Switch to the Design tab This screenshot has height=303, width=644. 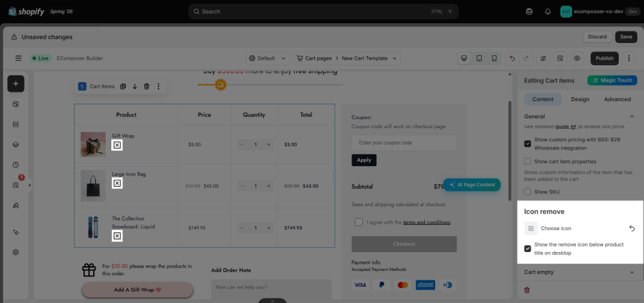580,99
